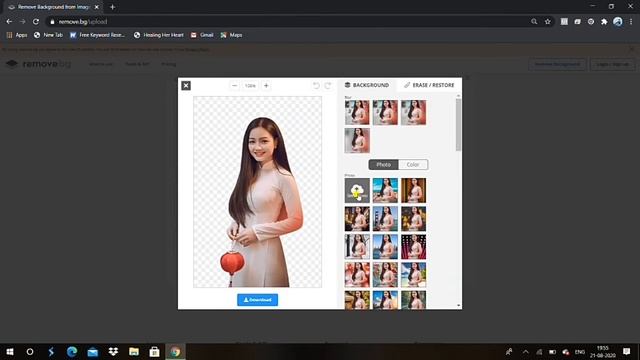640x360 pixels.
Task: Go back to the previous page in Chrome
Action: coord(9,22)
